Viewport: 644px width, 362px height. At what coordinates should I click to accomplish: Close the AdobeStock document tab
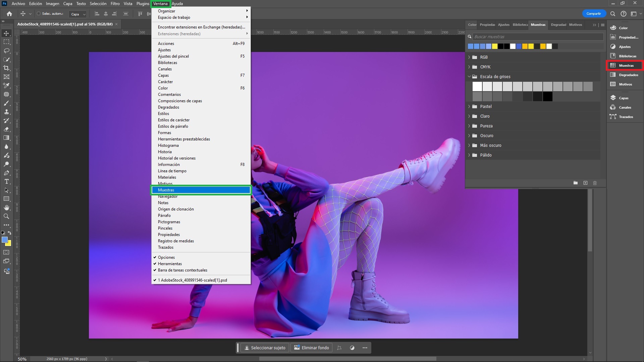tap(116, 24)
